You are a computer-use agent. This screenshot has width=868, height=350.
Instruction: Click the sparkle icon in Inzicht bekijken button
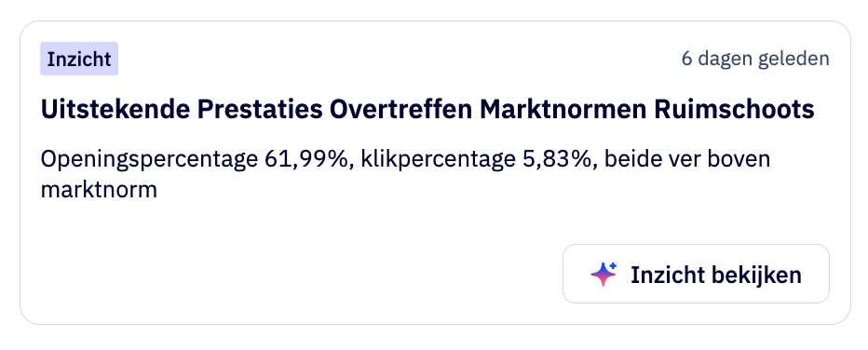604,274
